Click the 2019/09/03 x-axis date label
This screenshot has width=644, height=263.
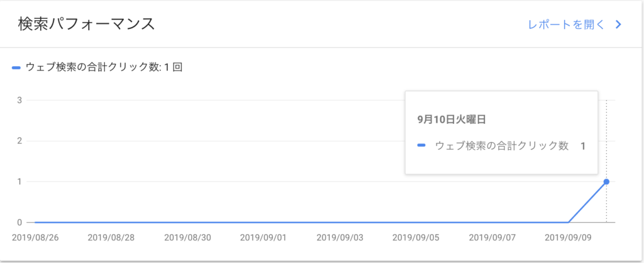pos(340,238)
